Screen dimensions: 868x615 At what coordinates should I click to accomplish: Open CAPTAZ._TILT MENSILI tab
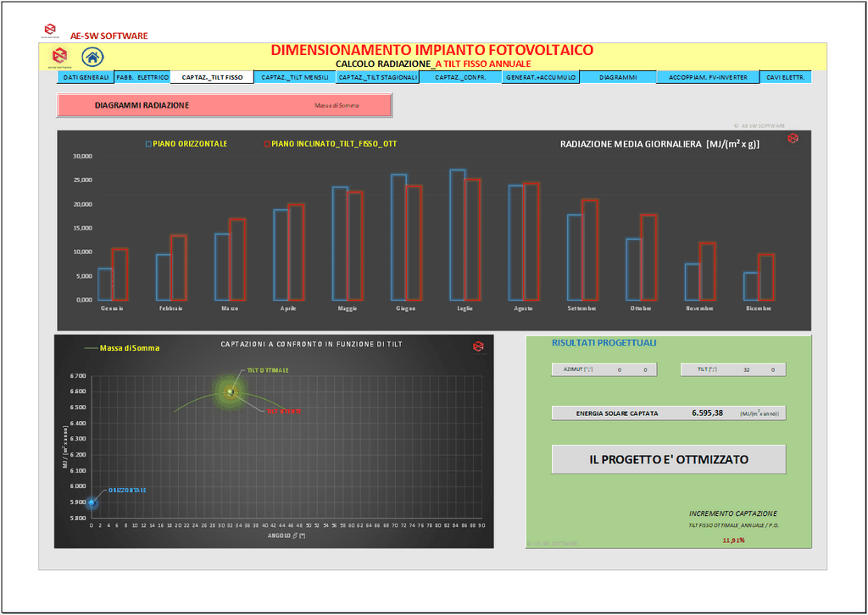pyautogui.click(x=294, y=77)
